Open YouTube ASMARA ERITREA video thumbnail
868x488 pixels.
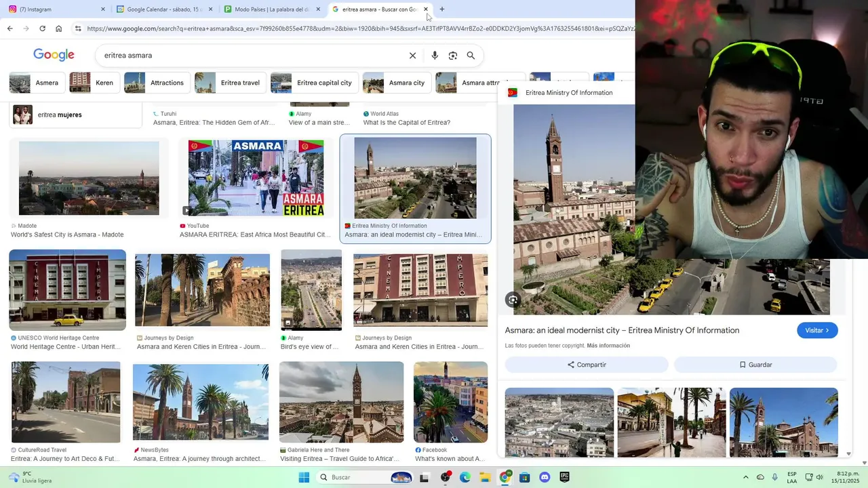tap(256, 178)
